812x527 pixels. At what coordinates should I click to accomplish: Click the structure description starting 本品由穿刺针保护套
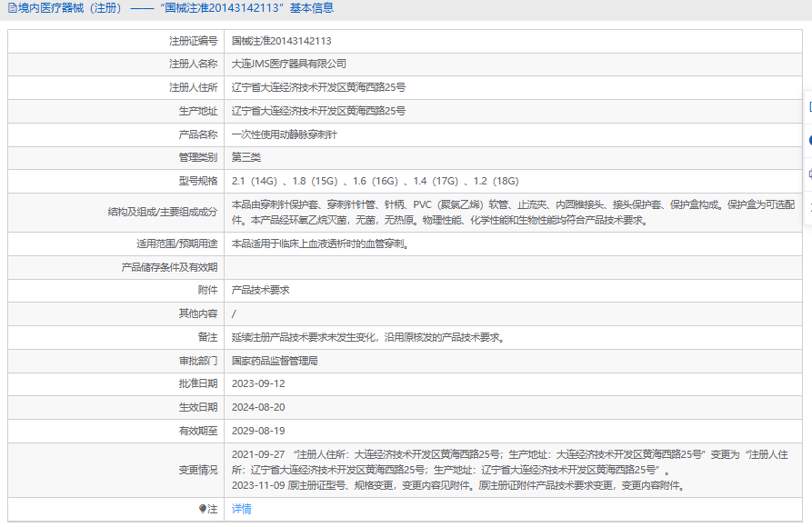pos(513,213)
